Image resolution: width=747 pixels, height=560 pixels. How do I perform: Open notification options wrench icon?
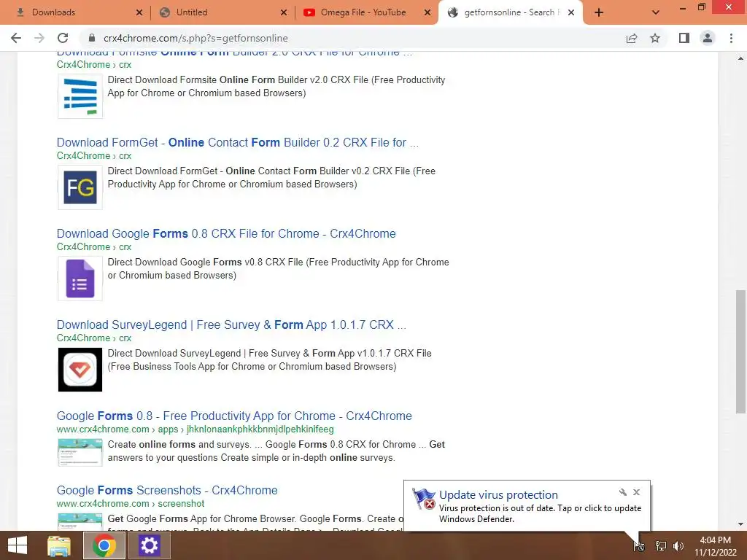click(x=623, y=492)
